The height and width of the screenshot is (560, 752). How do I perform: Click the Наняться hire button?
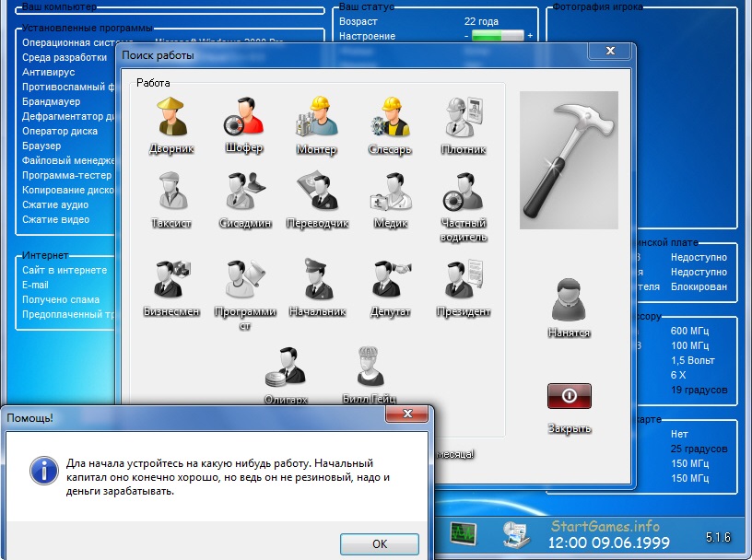pos(569,304)
